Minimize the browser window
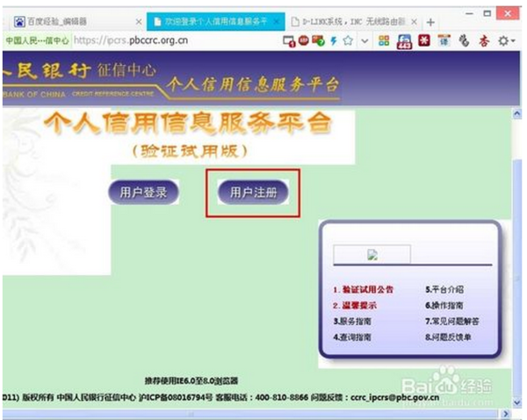 [469, 14]
